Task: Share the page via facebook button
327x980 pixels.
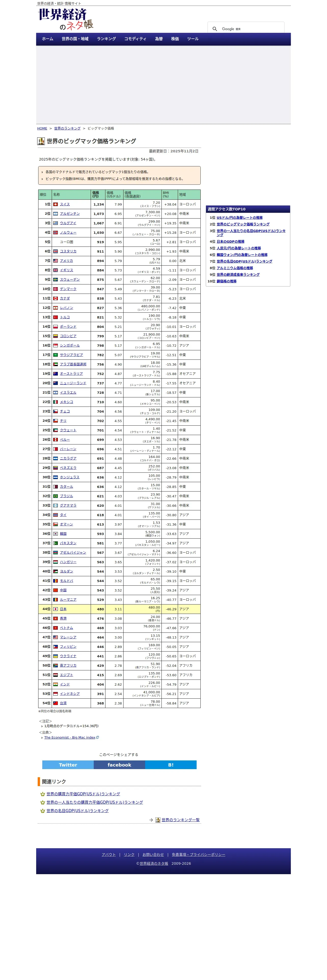Action: tap(119, 765)
